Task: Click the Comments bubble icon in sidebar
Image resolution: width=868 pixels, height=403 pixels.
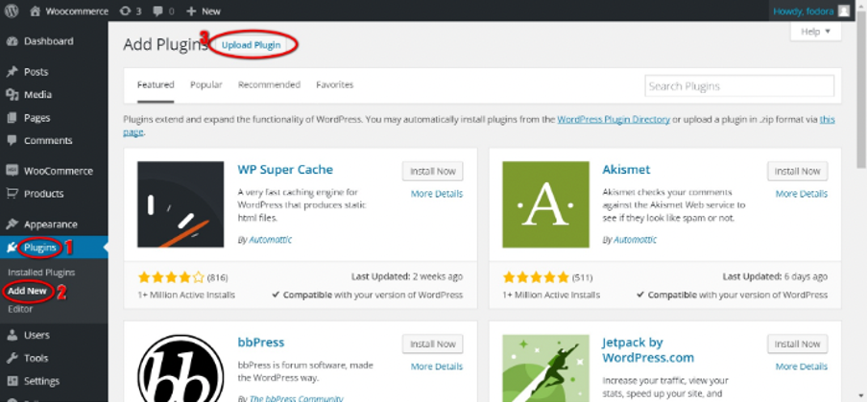Action: pos(12,141)
